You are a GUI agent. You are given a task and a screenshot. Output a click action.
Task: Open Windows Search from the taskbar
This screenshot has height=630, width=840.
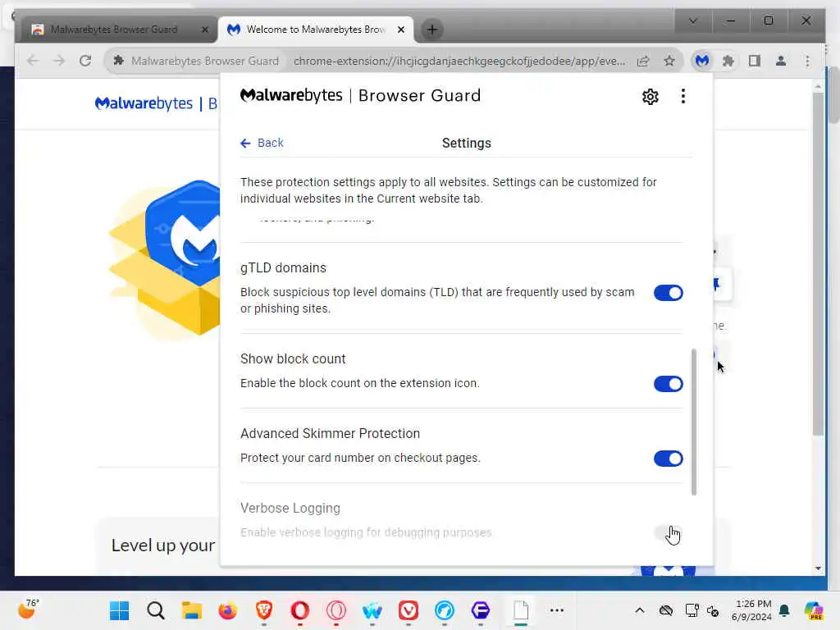[155, 610]
